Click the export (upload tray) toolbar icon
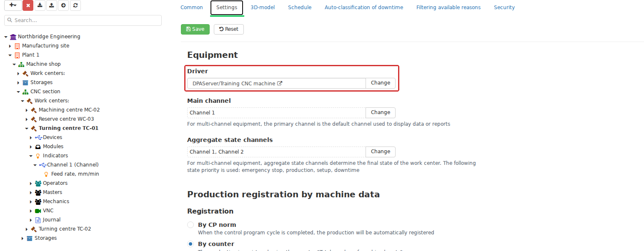Screen dimensions: 644x251 tap(51, 5)
